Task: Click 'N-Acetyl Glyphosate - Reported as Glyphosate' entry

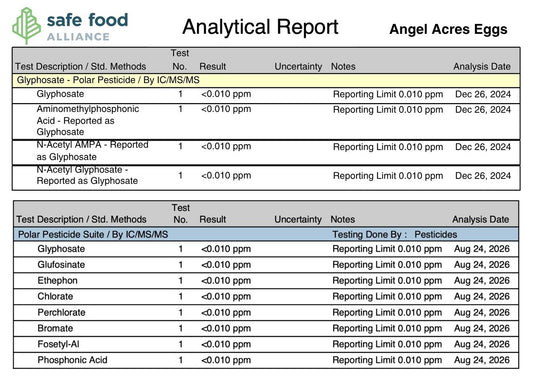Action: (87, 175)
